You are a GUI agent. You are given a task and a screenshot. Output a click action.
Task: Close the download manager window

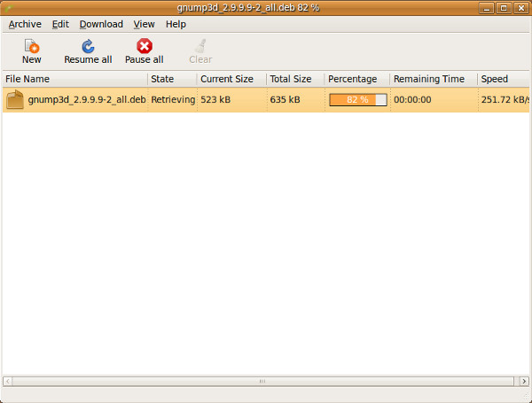521,8
